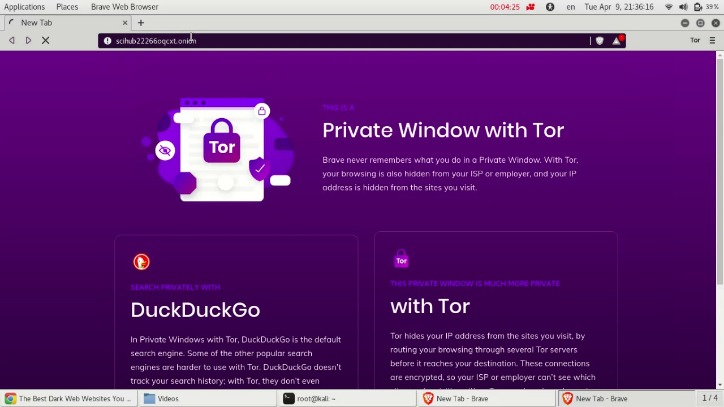The width and height of the screenshot is (724, 407).
Task: Close the New Tab tab
Action: [x=125, y=23]
